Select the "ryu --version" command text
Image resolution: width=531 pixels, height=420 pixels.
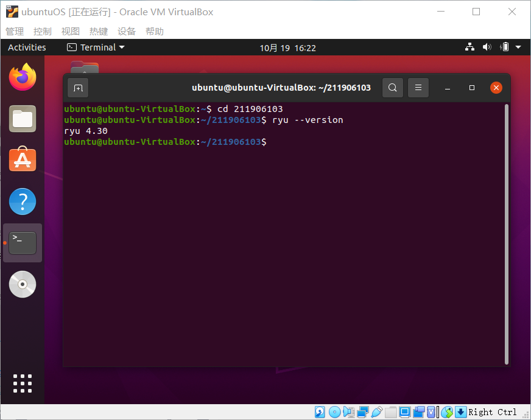pos(308,120)
